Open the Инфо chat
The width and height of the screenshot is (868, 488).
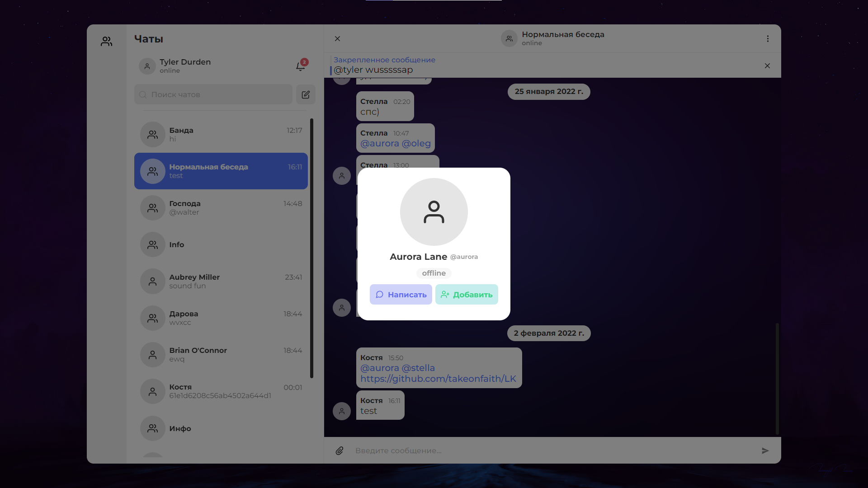(221, 428)
